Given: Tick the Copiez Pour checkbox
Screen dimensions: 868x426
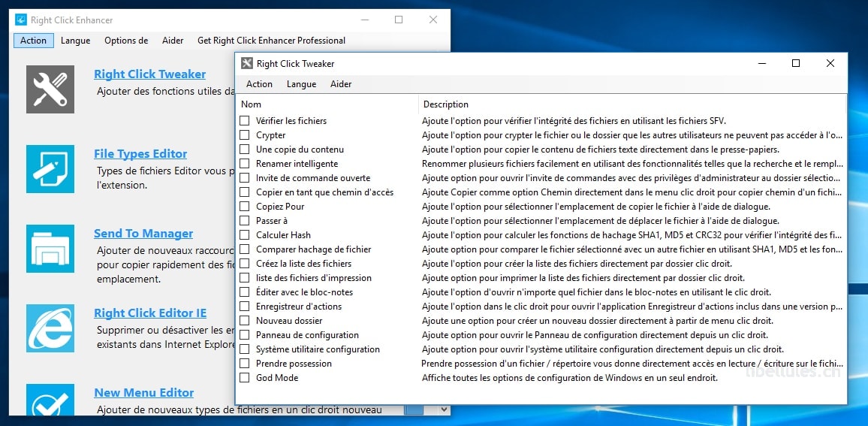Looking at the screenshot, I should click(x=244, y=206).
